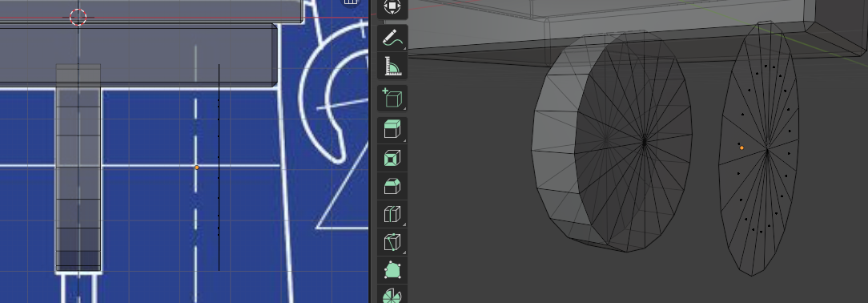The image size is (868, 303).
Task: Click orange selected vertex in blueprint viewport
Action: point(196,168)
